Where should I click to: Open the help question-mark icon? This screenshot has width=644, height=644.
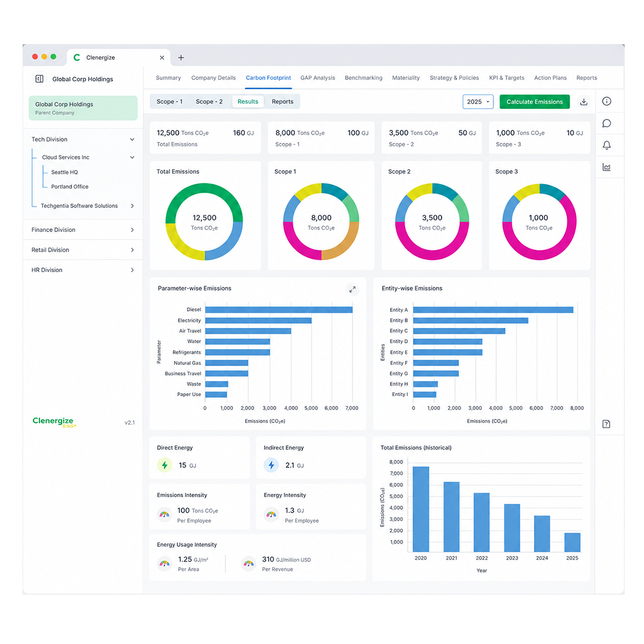point(606,424)
